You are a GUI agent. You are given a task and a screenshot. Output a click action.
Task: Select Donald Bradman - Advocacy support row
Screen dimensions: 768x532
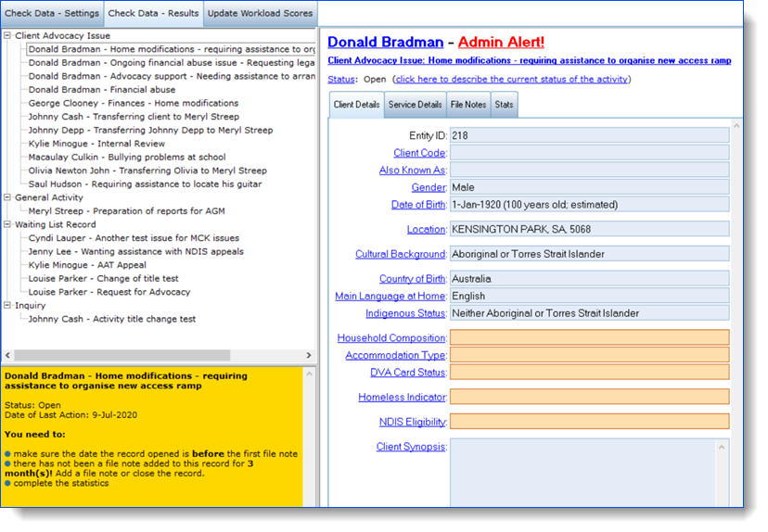click(172, 76)
